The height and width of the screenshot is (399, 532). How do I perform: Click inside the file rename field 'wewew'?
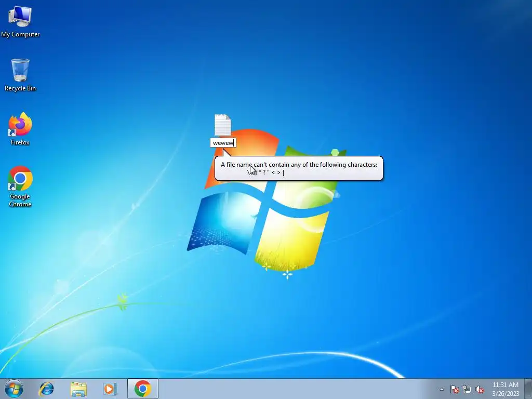point(223,143)
